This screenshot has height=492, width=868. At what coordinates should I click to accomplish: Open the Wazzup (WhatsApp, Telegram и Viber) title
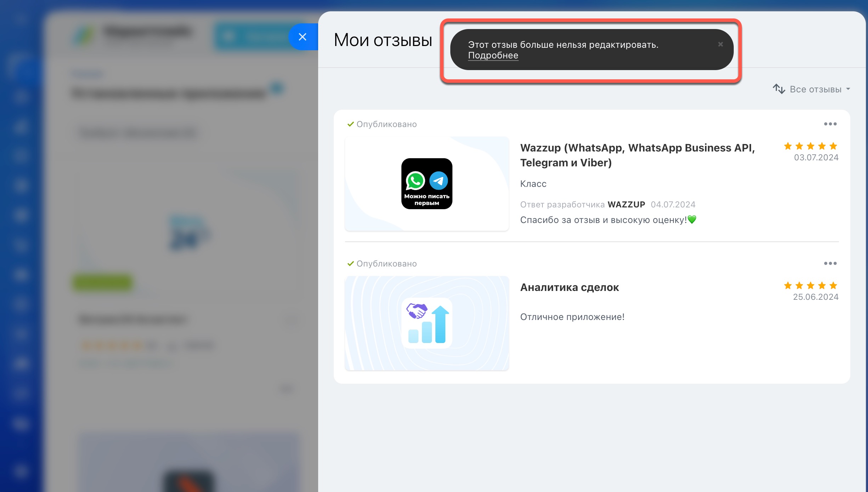coord(637,155)
